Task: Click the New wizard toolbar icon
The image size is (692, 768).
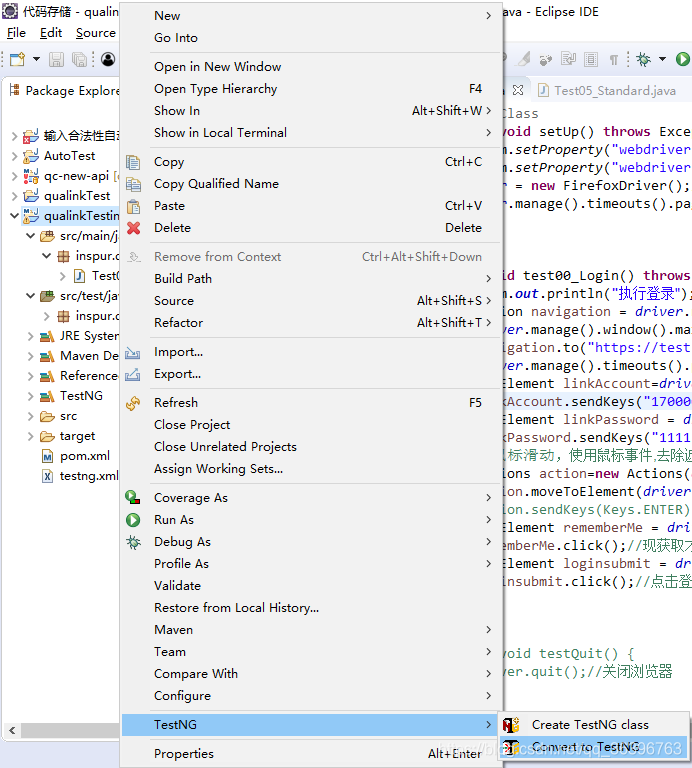Action: click(18, 59)
